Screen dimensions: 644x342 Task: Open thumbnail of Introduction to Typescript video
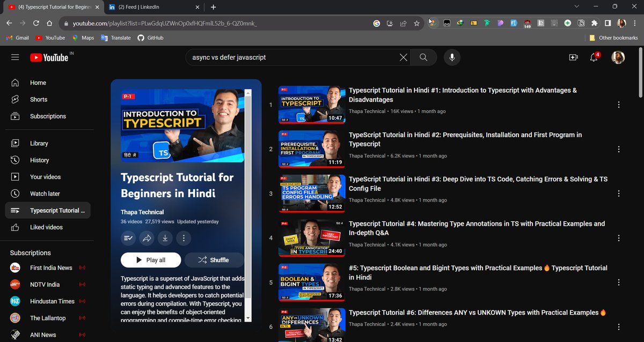[x=312, y=105]
